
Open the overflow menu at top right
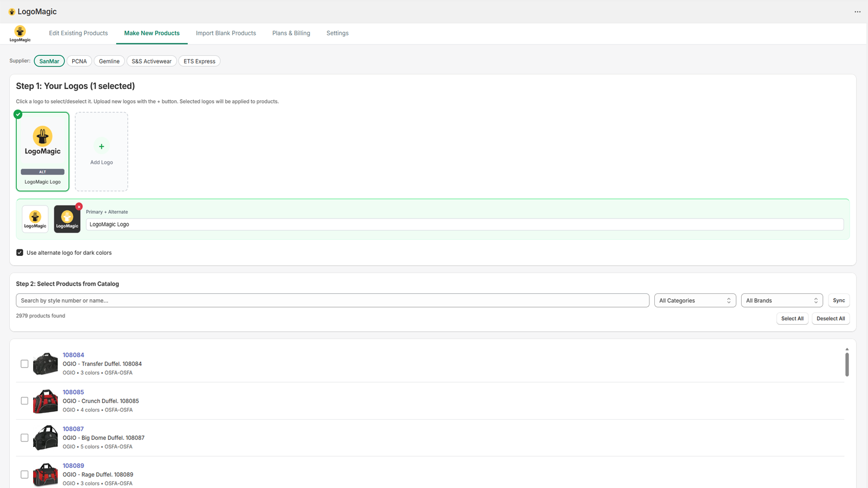858,11
